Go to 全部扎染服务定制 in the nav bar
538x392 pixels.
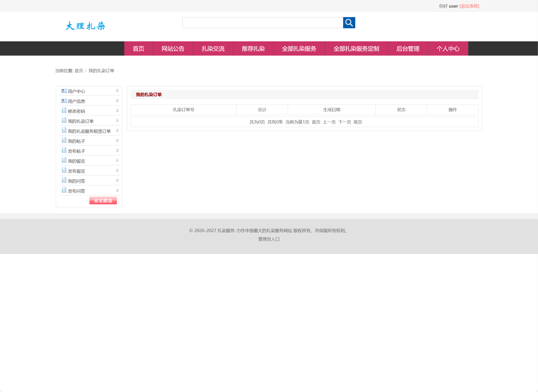[356, 49]
